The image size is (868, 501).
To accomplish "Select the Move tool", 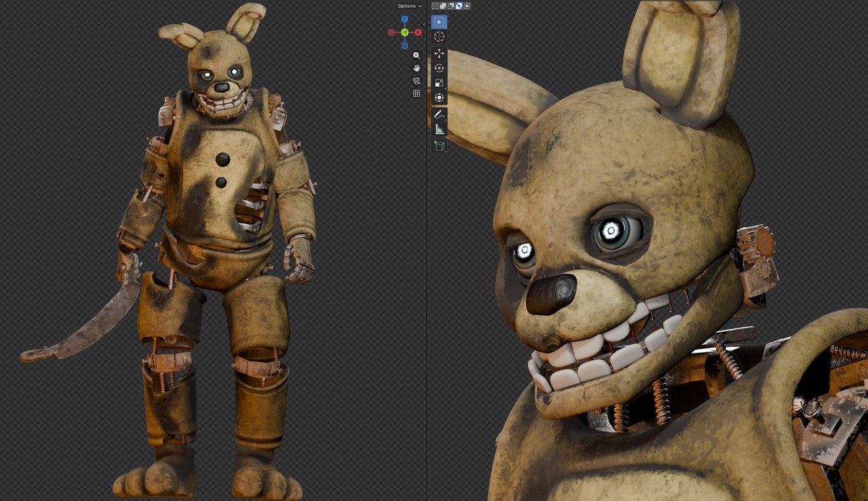I will pyautogui.click(x=439, y=54).
